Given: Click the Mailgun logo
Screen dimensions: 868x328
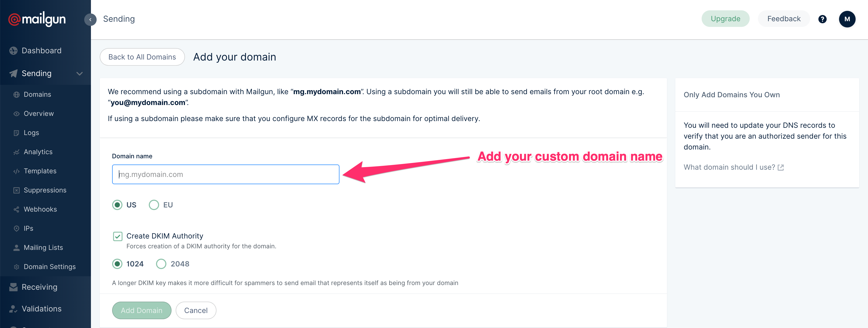Looking at the screenshot, I should pyautogui.click(x=37, y=19).
